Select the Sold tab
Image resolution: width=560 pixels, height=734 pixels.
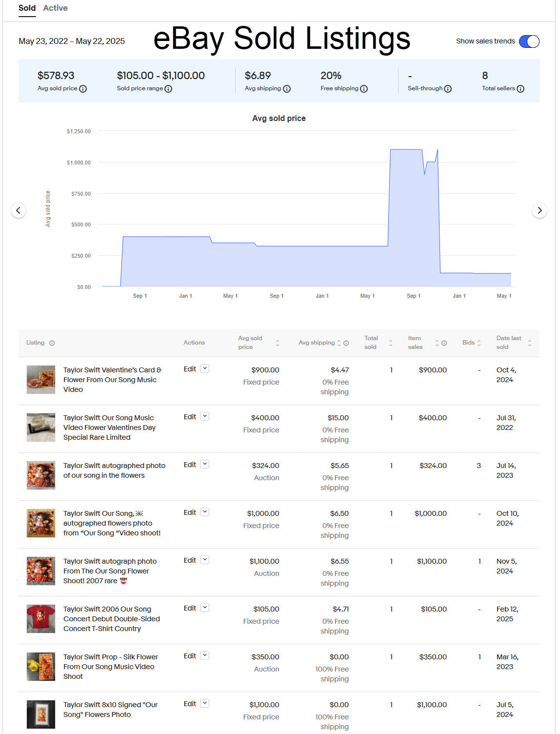[27, 8]
